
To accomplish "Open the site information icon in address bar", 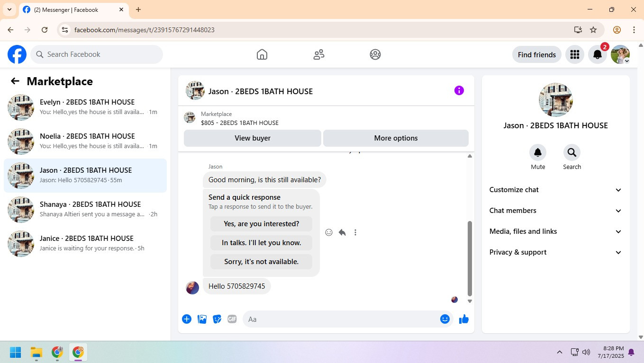I will pos(65,30).
